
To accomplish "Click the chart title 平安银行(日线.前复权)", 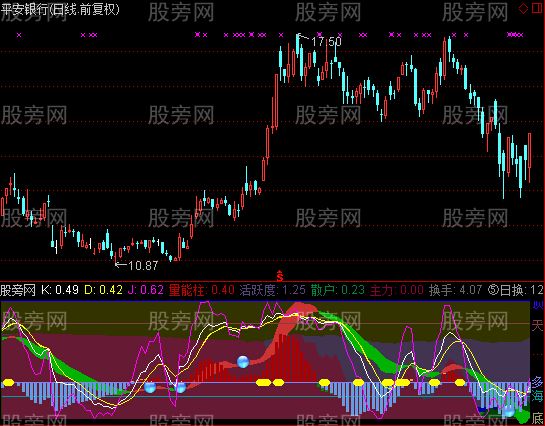I will [60, 9].
